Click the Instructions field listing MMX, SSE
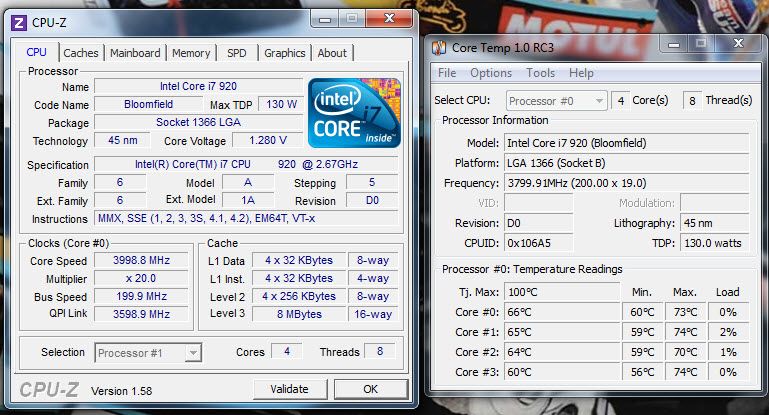The height and width of the screenshot is (415, 769). [x=246, y=218]
